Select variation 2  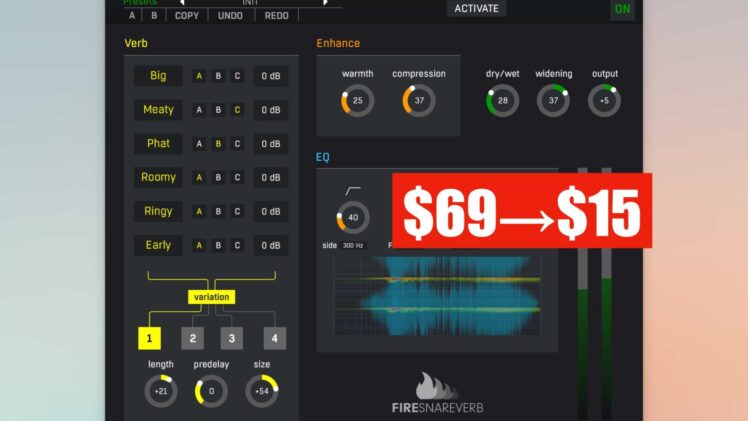pos(193,339)
